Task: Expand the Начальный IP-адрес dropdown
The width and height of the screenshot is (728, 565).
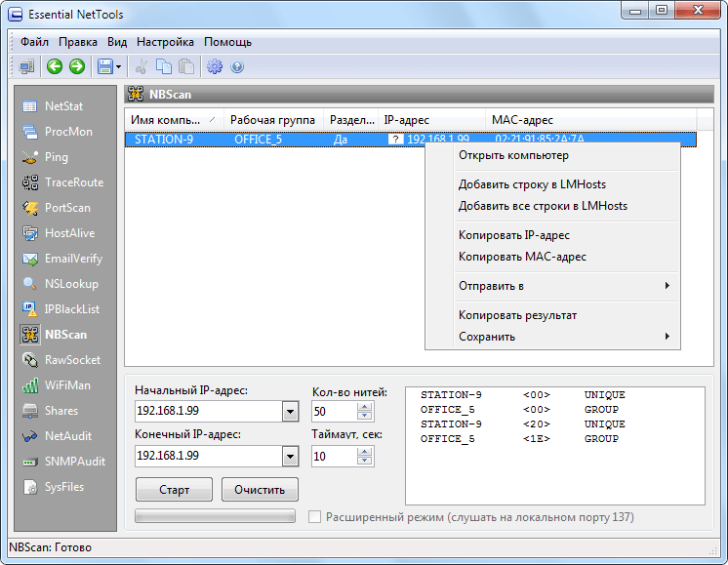Action: click(290, 412)
